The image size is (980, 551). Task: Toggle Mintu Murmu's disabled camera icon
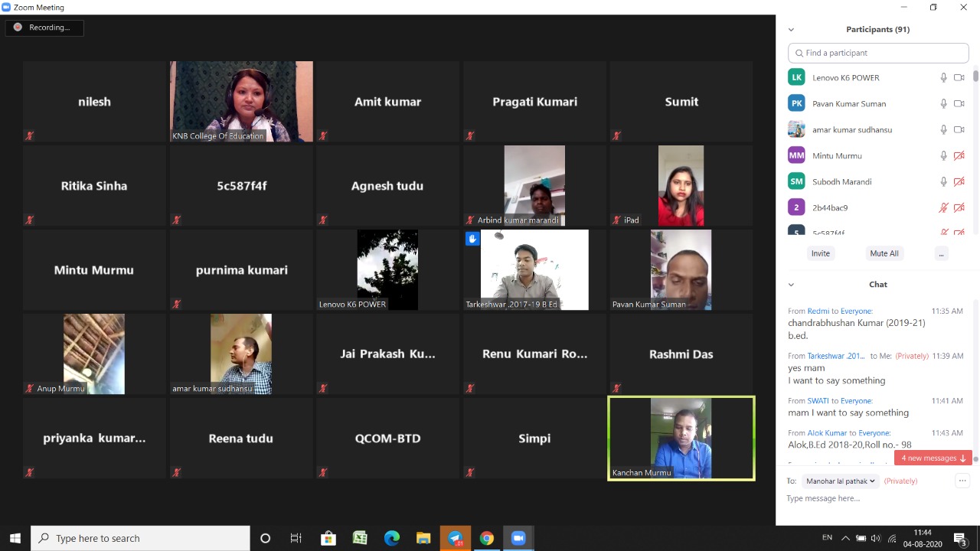[959, 155]
